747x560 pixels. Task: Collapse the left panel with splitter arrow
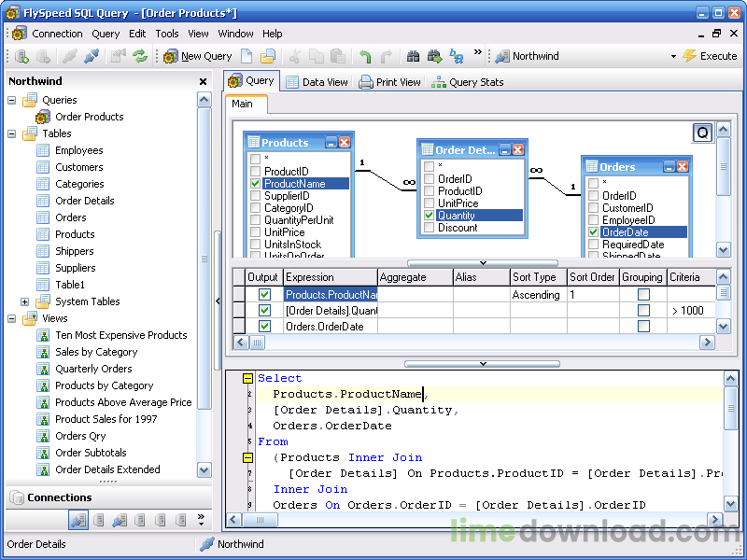click(218, 301)
